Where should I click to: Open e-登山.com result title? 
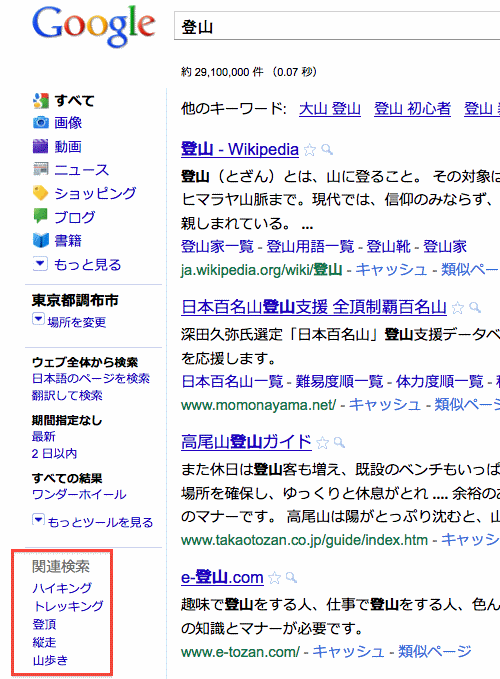[222, 577]
